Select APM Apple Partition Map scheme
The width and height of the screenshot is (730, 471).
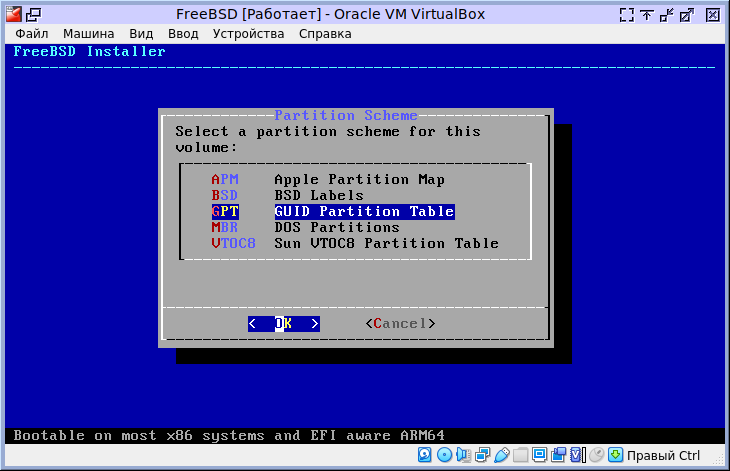point(328,179)
